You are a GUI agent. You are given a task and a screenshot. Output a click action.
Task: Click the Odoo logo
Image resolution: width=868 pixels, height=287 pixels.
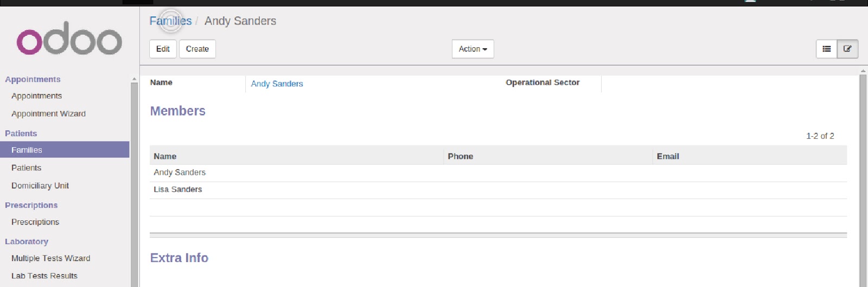click(69, 39)
